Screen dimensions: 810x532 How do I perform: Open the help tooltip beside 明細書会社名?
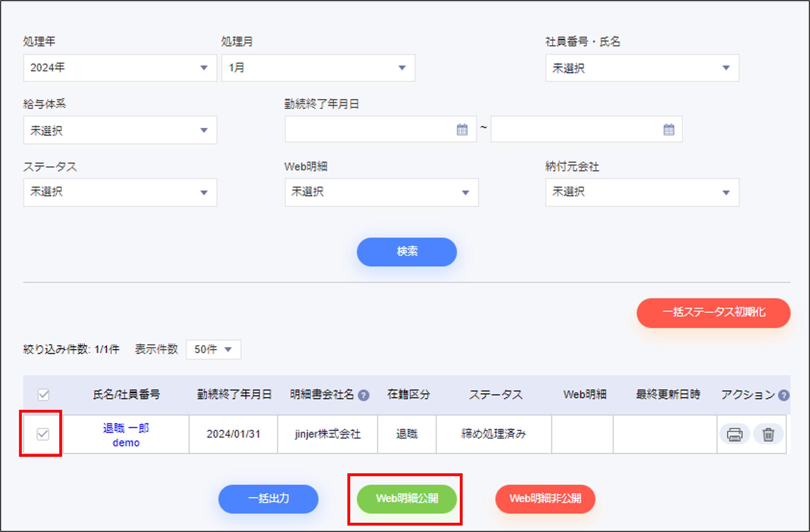pyautogui.click(x=364, y=394)
